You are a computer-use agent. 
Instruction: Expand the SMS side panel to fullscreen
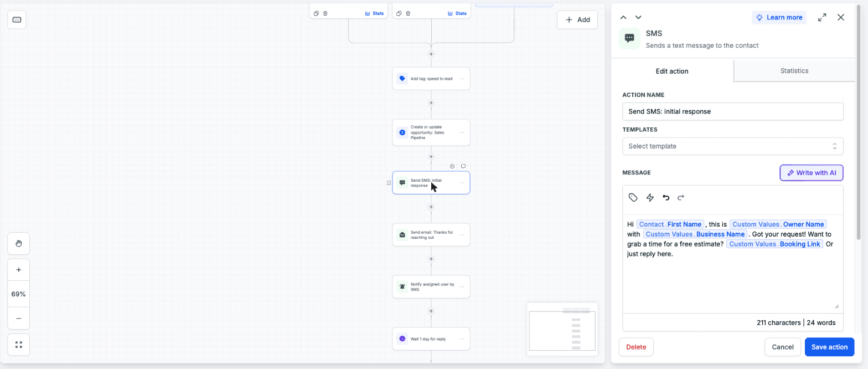tap(822, 17)
